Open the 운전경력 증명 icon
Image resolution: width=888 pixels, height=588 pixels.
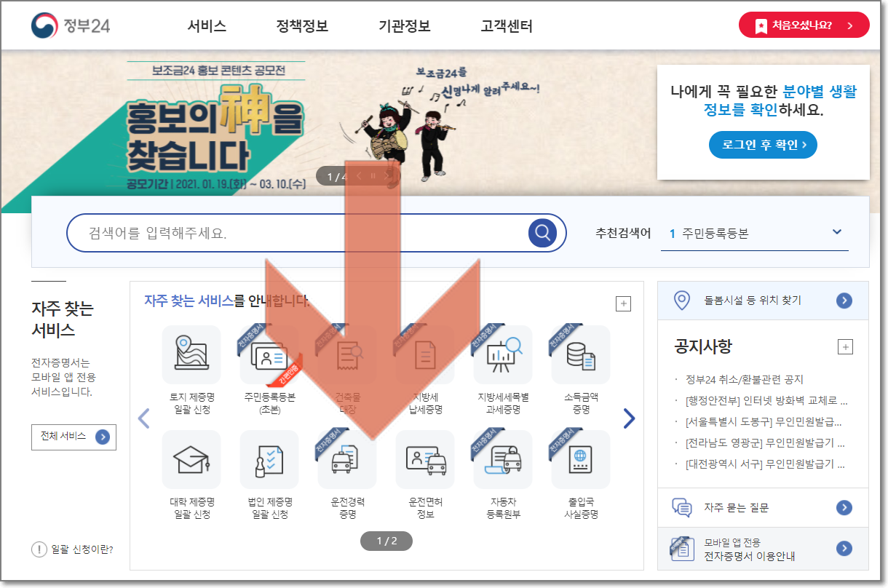(347, 459)
